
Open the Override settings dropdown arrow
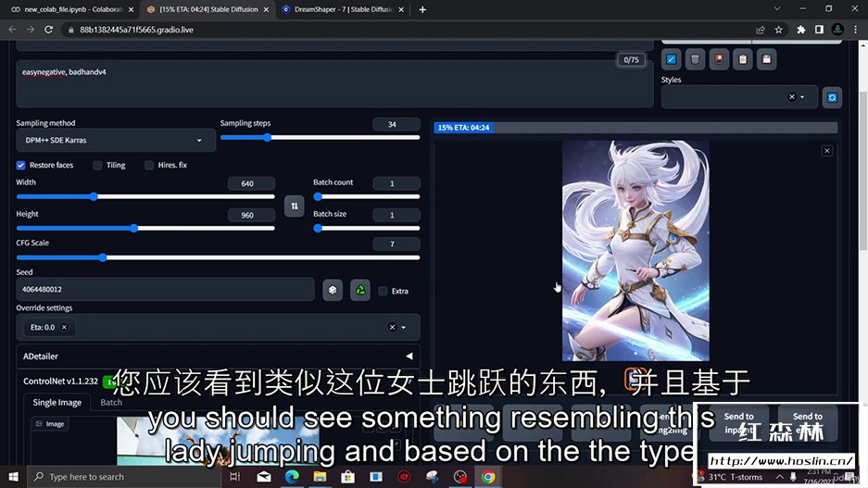[x=404, y=327]
